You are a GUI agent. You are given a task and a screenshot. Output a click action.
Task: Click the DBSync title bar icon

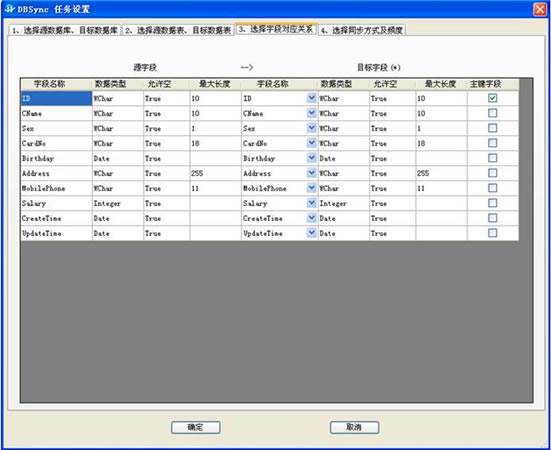pos(9,9)
